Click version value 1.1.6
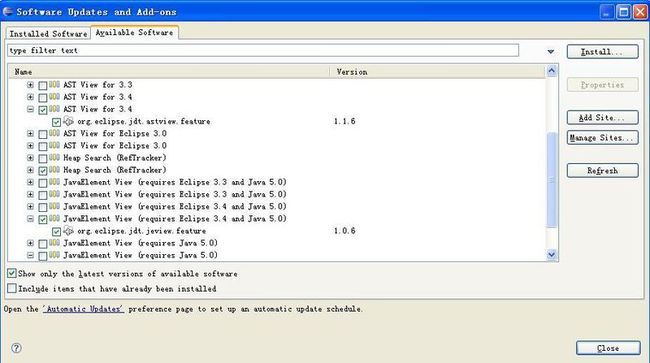Viewport: 650px width, 363px height. (x=344, y=121)
